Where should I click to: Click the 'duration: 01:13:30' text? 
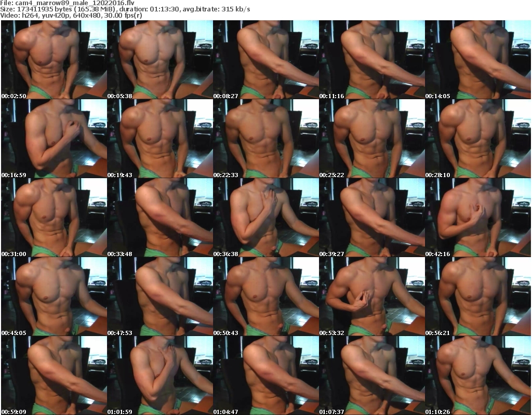149,9
